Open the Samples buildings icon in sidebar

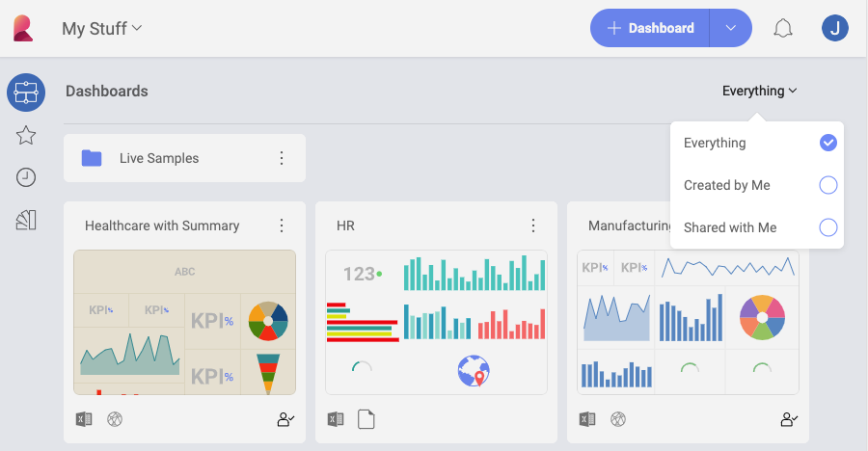click(x=26, y=220)
